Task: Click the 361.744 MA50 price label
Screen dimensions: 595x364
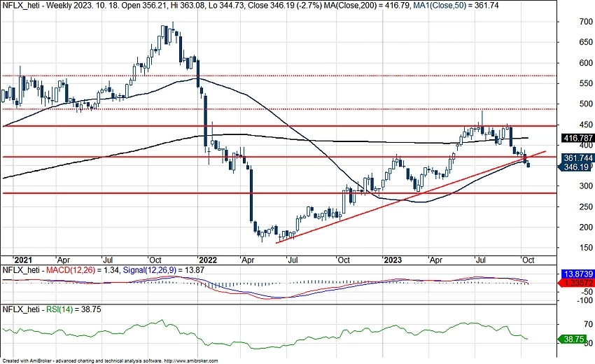Action: [x=577, y=158]
